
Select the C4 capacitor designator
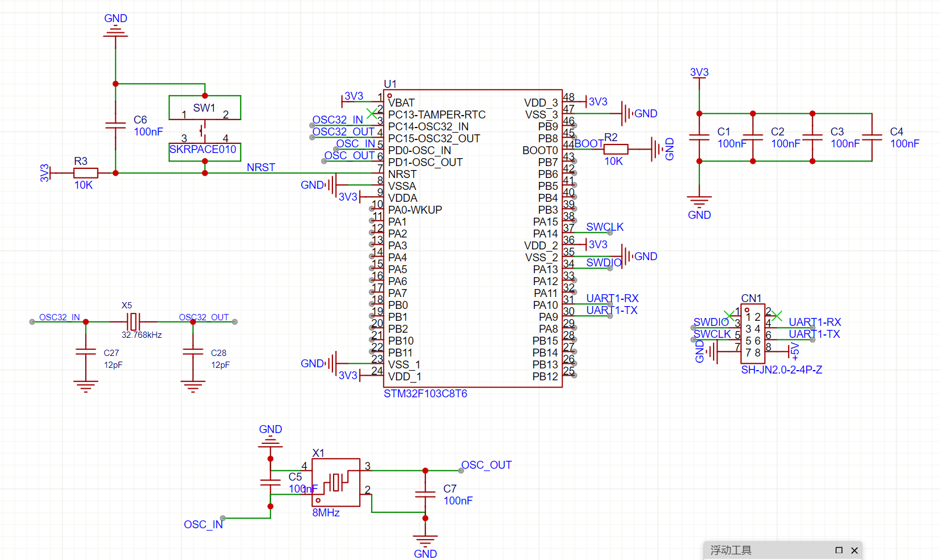click(896, 131)
